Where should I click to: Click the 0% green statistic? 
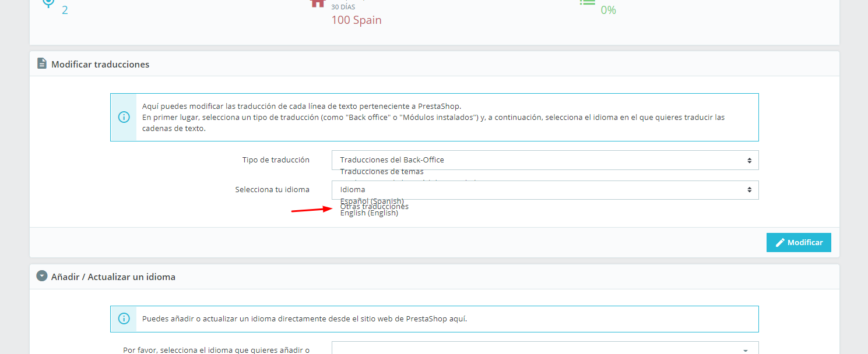(x=609, y=10)
